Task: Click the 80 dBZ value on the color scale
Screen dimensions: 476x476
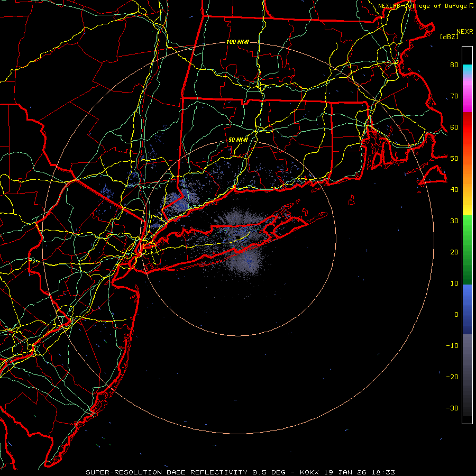Action: click(x=454, y=65)
